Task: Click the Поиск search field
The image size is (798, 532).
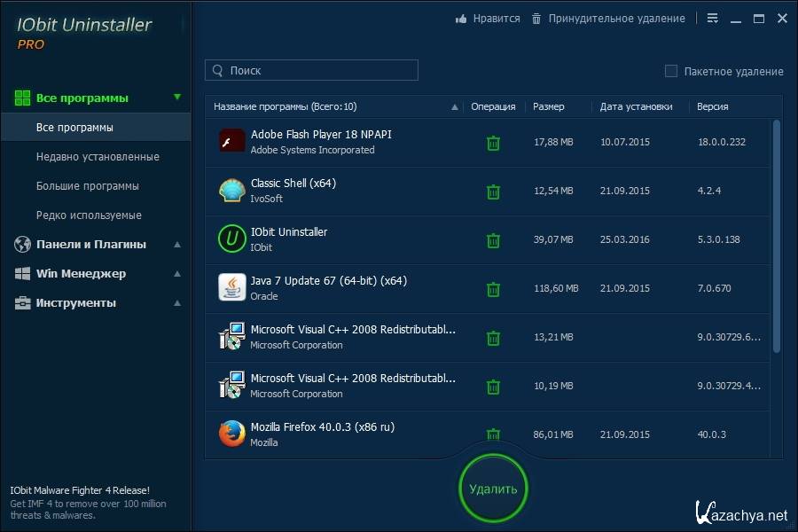Action: (x=319, y=70)
